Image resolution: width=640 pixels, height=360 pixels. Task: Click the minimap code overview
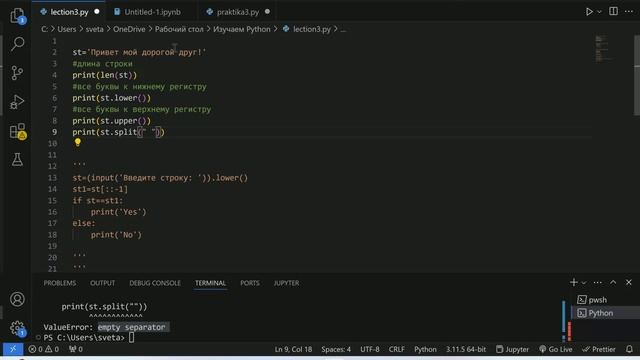pos(603,49)
